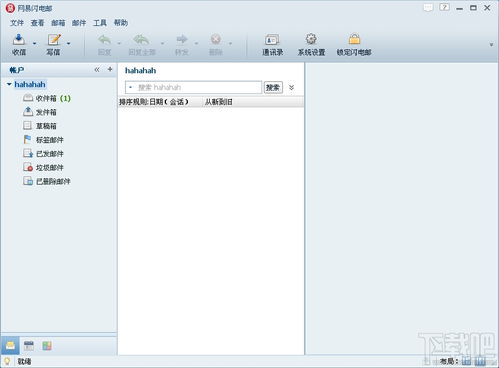Open the dropdown arrow beside 回复
Viewport: 499px width, 368px height.
click(119, 43)
